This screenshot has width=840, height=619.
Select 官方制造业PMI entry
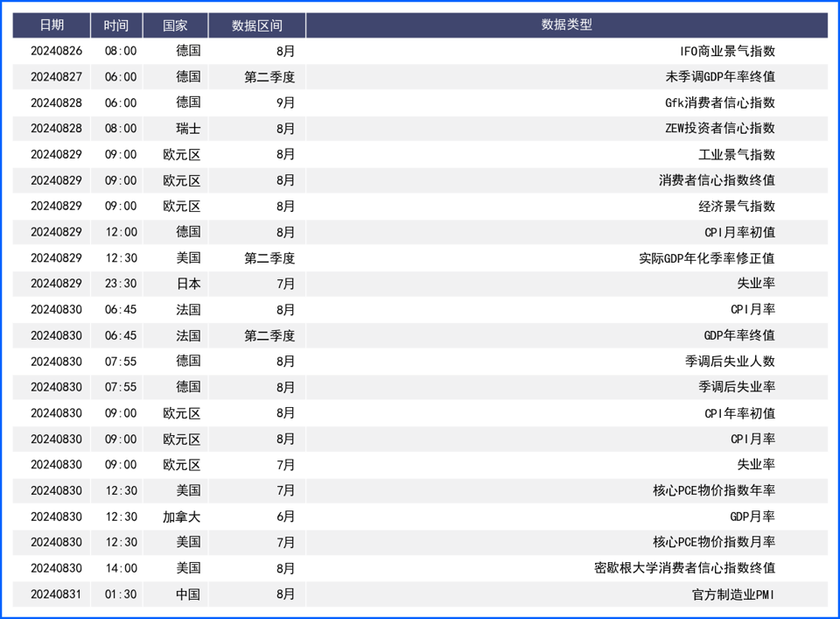(733, 594)
